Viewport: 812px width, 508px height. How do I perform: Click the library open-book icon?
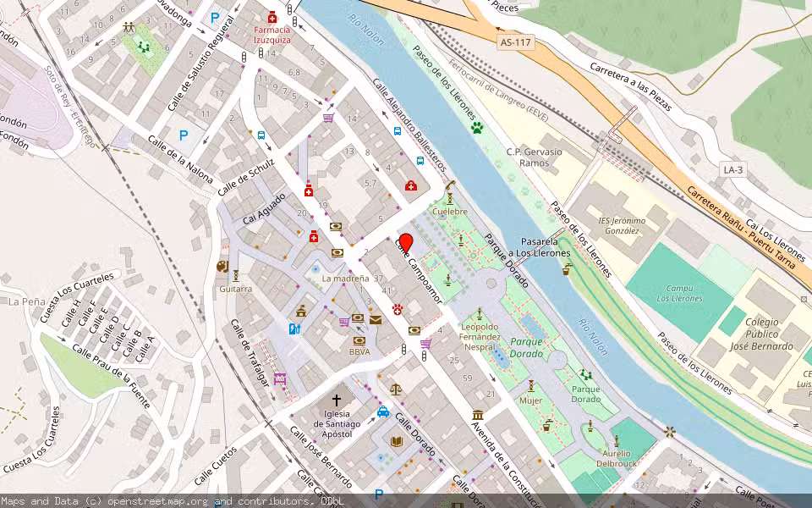397,442
